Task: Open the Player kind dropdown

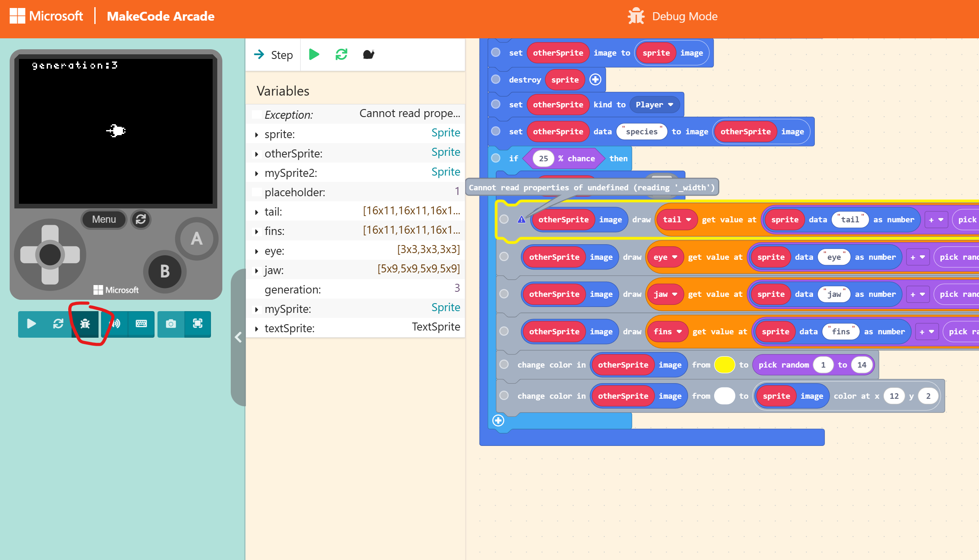Action: 654,104
